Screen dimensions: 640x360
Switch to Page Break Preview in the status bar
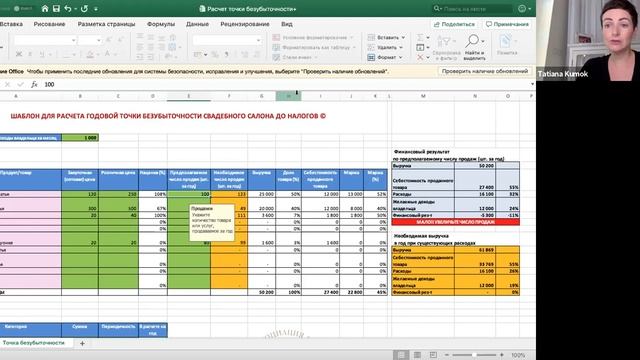(433, 355)
